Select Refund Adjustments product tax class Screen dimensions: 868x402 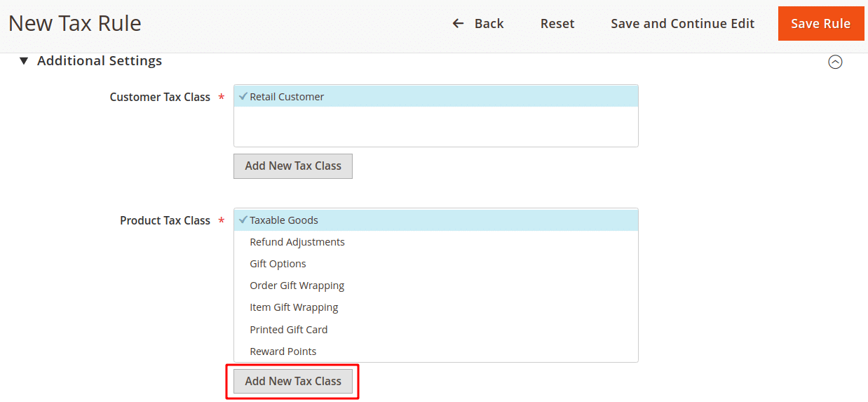pyautogui.click(x=297, y=242)
